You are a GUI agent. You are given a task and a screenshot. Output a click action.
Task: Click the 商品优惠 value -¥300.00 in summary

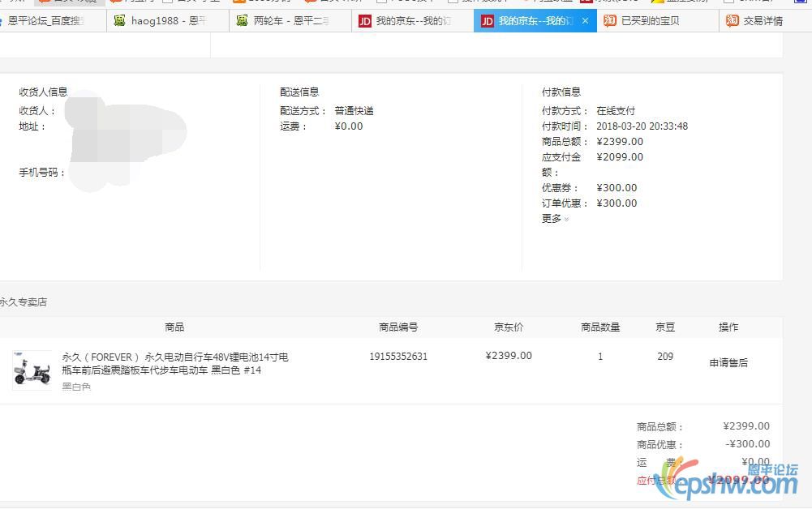(747, 444)
